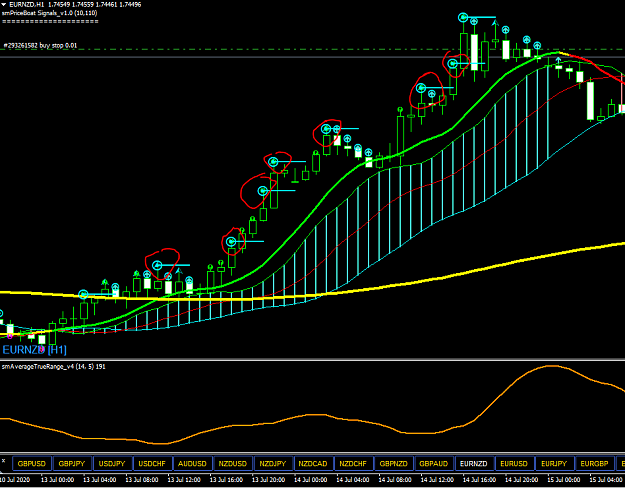Select the USDCHF symbol button

[x=152, y=464]
